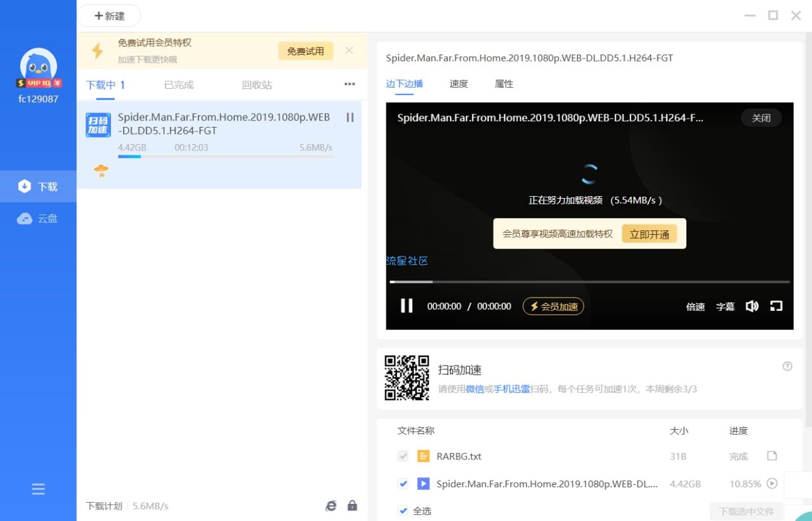
Task: Enter fullscreen mode in player
Action: [x=776, y=306]
